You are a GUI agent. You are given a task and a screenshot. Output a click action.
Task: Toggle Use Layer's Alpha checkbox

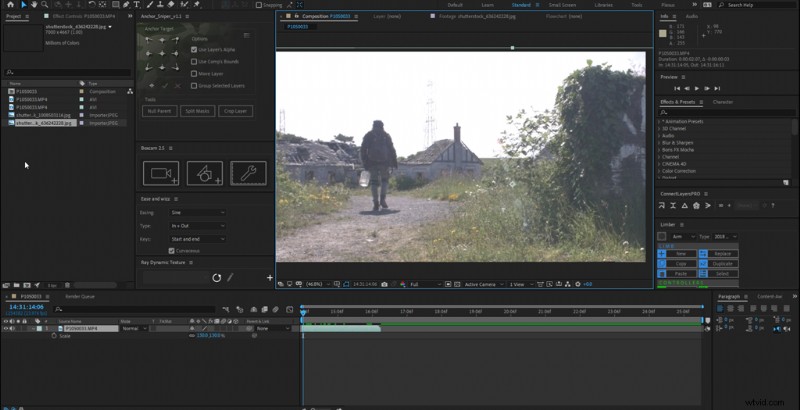tap(194, 49)
